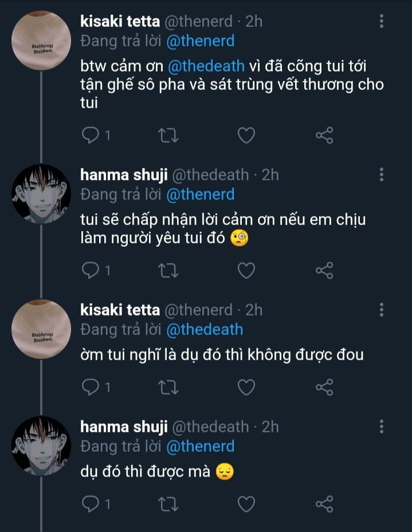Like kisaki's tweet about ghế sô pha
This screenshot has width=412, height=532.
click(246, 135)
